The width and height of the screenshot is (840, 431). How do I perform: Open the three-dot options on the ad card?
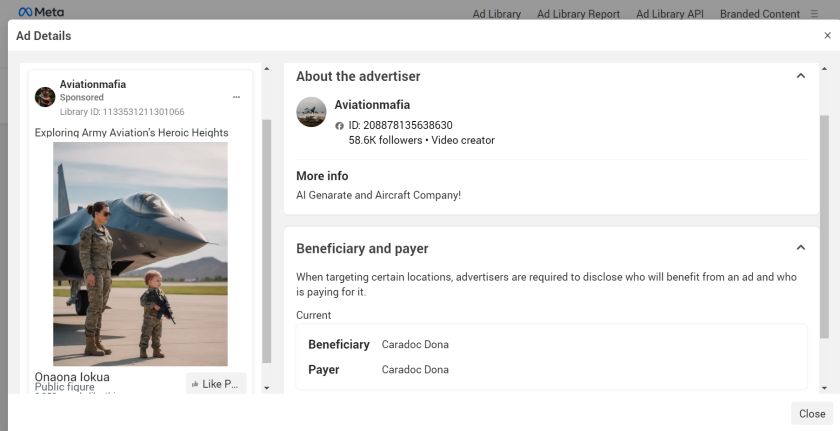pyautogui.click(x=236, y=98)
